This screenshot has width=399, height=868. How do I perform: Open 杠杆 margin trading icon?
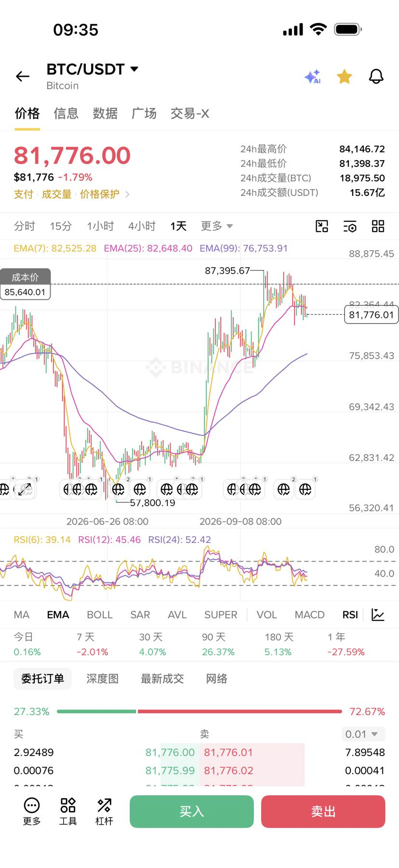(x=104, y=812)
